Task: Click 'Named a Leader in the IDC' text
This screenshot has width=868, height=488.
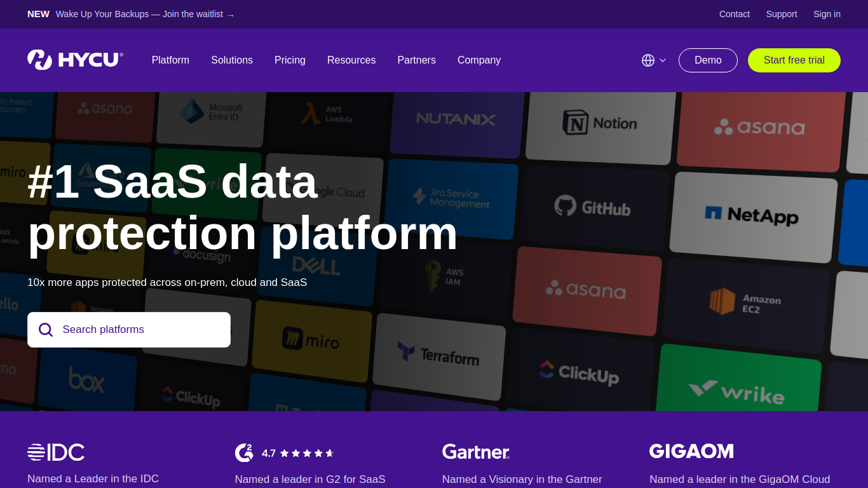Action: [93, 479]
